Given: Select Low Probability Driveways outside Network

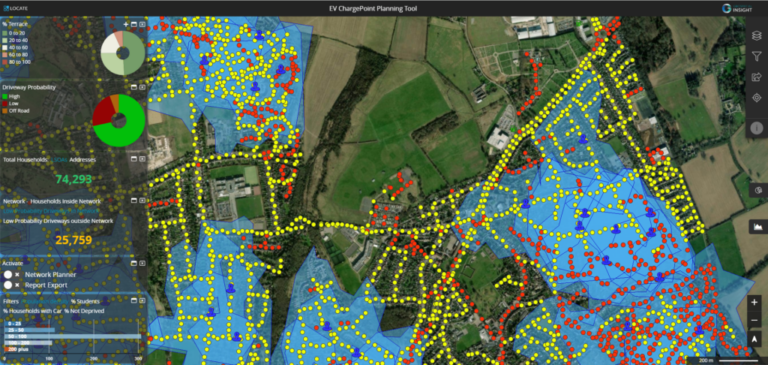Looking at the screenshot, I should pyautogui.click(x=58, y=221).
